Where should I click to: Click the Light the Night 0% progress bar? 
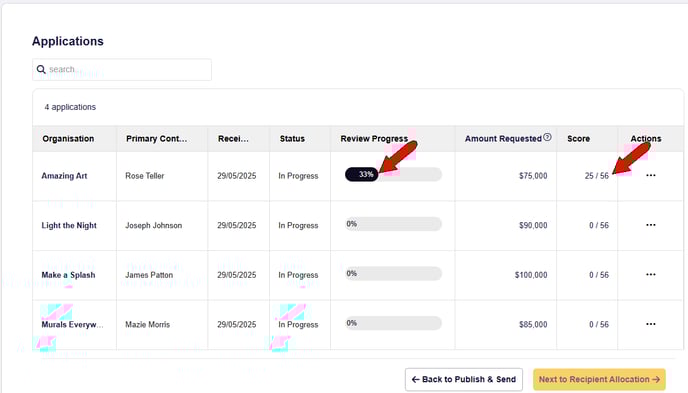(393, 224)
